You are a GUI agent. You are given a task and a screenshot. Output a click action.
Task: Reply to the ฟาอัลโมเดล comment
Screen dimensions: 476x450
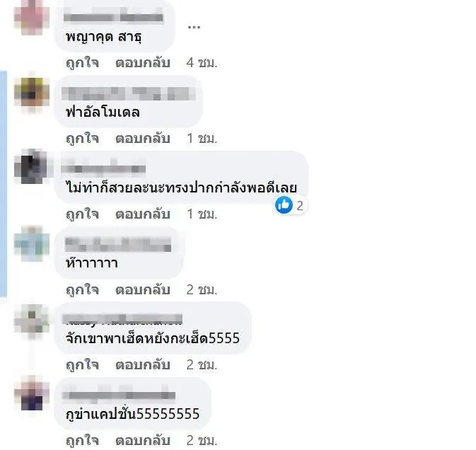(x=142, y=139)
